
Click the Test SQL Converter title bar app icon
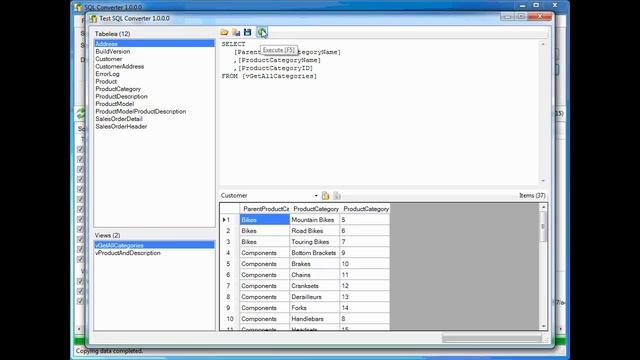(x=93, y=18)
